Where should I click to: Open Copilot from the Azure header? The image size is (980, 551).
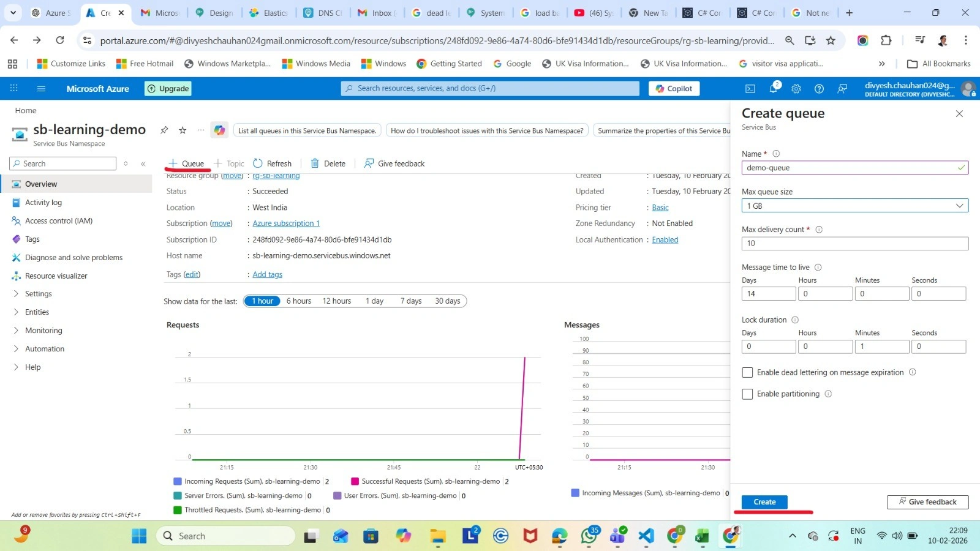pyautogui.click(x=674, y=89)
